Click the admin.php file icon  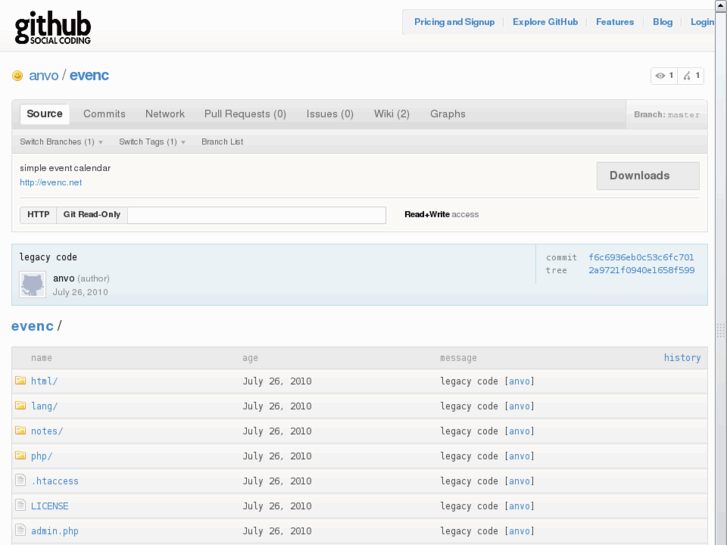[x=20, y=530]
